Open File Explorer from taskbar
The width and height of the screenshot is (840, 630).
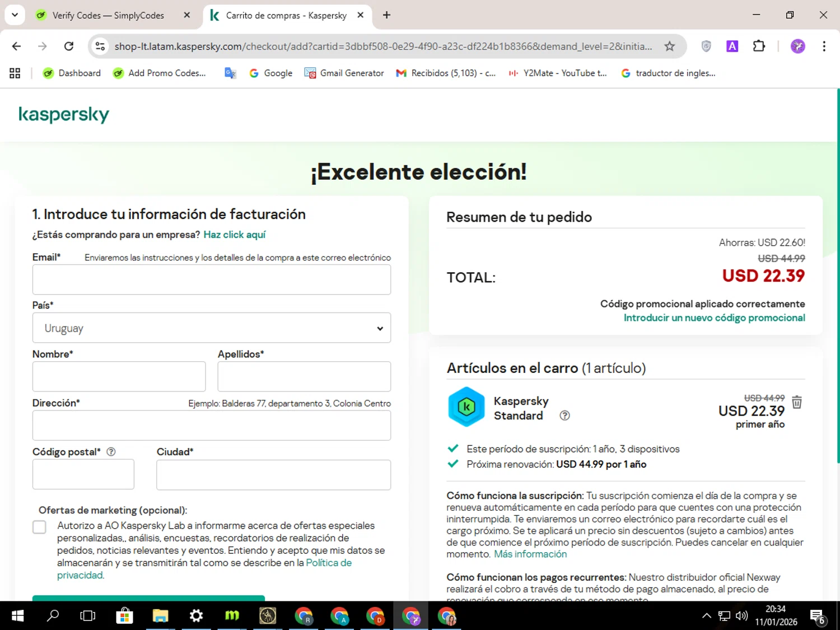click(x=160, y=616)
